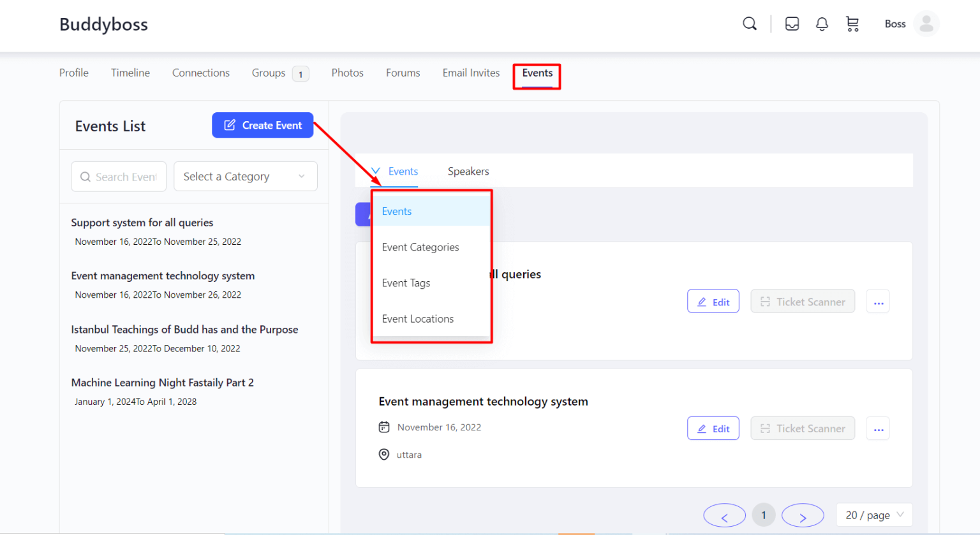The image size is (980, 535).
Task: Open the search magnifier icon in header
Action: click(x=749, y=23)
